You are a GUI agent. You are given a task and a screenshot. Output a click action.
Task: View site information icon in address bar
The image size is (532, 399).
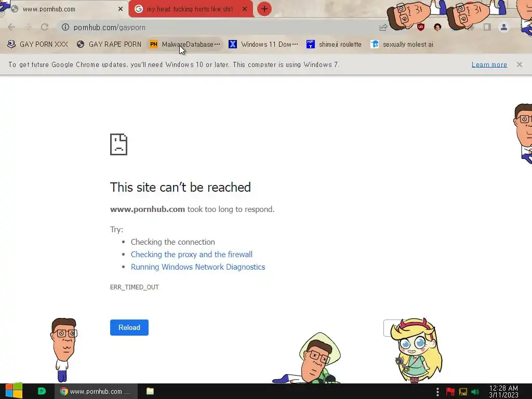pyautogui.click(x=65, y=27)
